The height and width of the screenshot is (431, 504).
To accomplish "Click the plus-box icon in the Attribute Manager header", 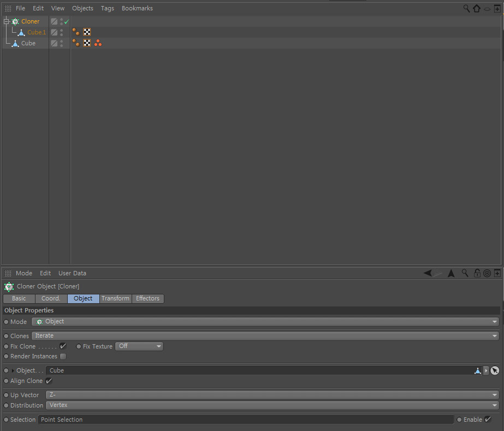I will tap(497, 273).
